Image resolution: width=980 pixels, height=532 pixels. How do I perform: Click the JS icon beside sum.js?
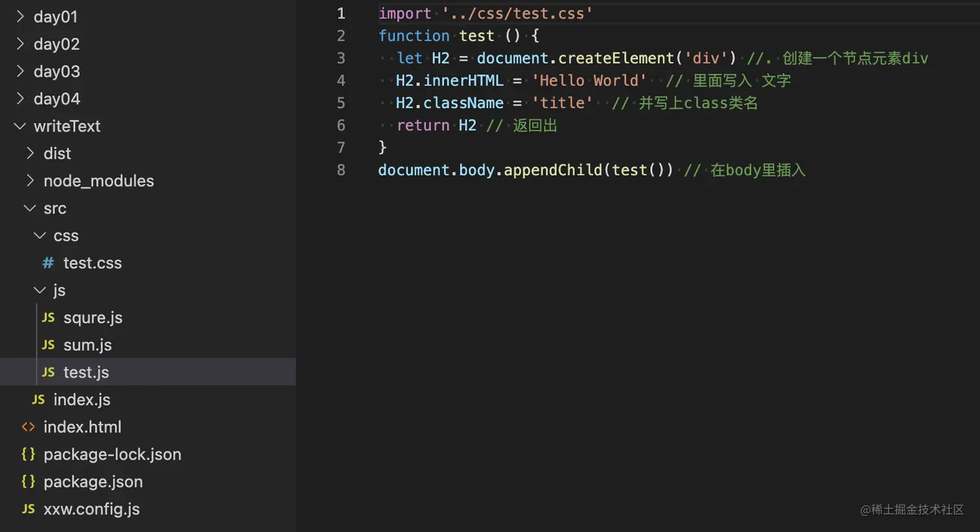point(48,345)
